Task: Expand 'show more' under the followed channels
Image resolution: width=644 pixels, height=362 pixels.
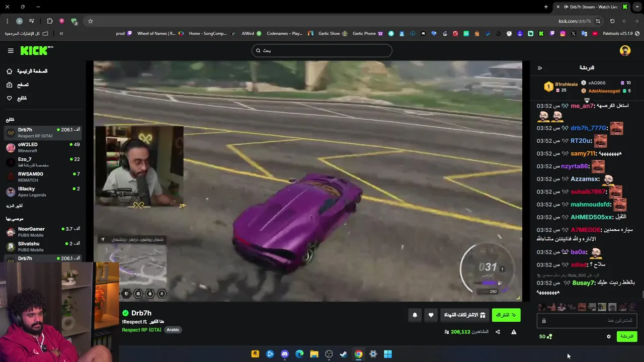Action: pyautogui.click(x=14, y=206)
